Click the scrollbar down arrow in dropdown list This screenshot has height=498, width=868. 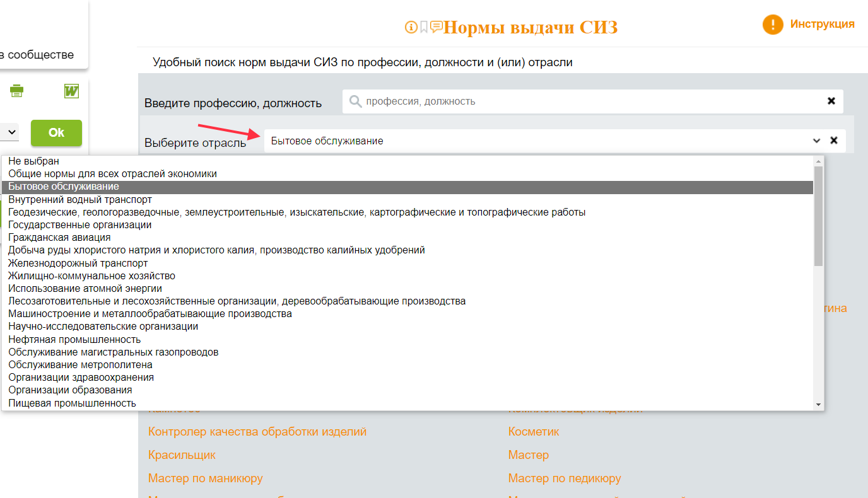(818, 405)
